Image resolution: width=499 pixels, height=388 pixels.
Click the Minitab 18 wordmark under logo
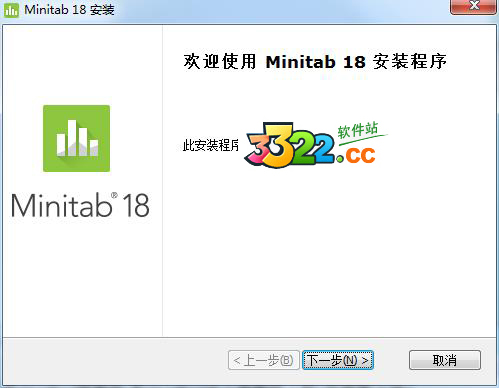[x=80, y=205]
